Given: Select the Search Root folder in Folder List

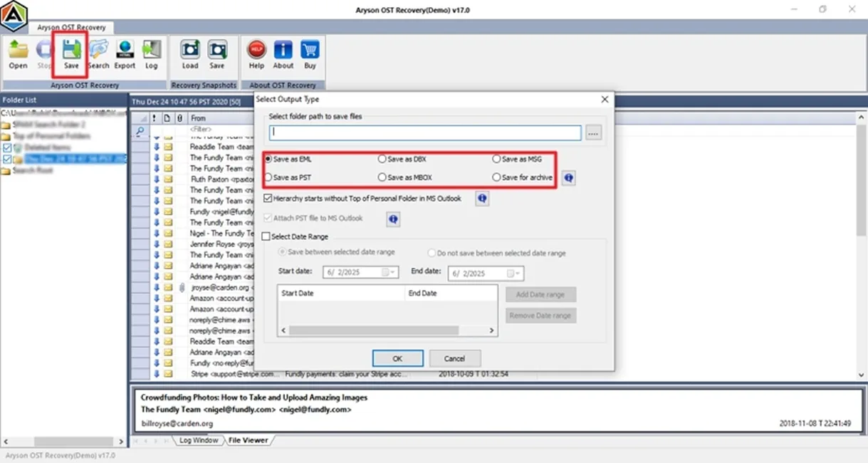Looking at the screenshot, I should coord(33,170).
